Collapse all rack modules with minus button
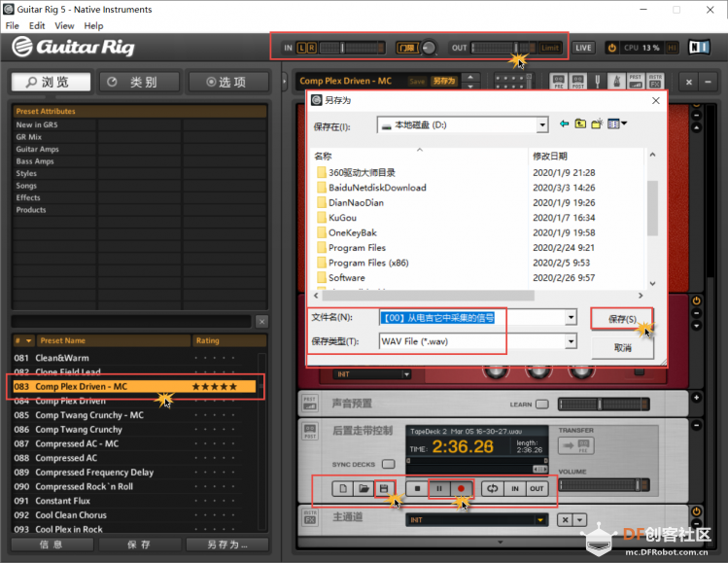Screen dimensions: 728x563 point(708,83)
